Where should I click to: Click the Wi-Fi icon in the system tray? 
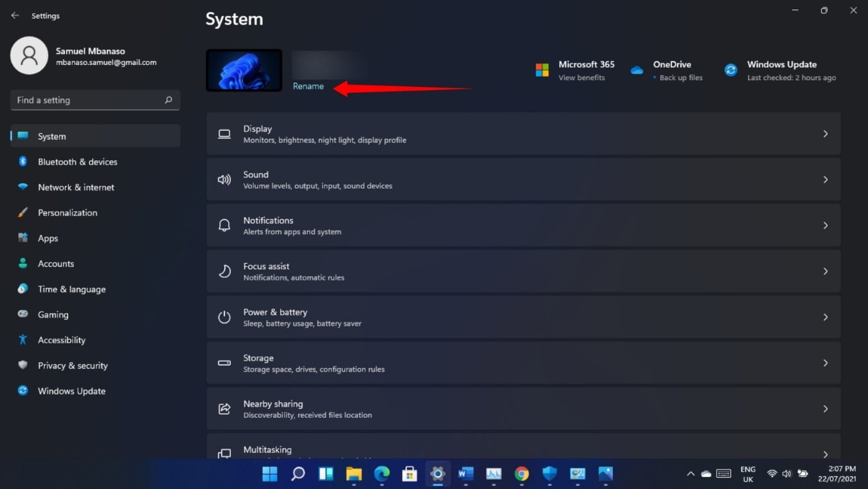tap(770, 474)
